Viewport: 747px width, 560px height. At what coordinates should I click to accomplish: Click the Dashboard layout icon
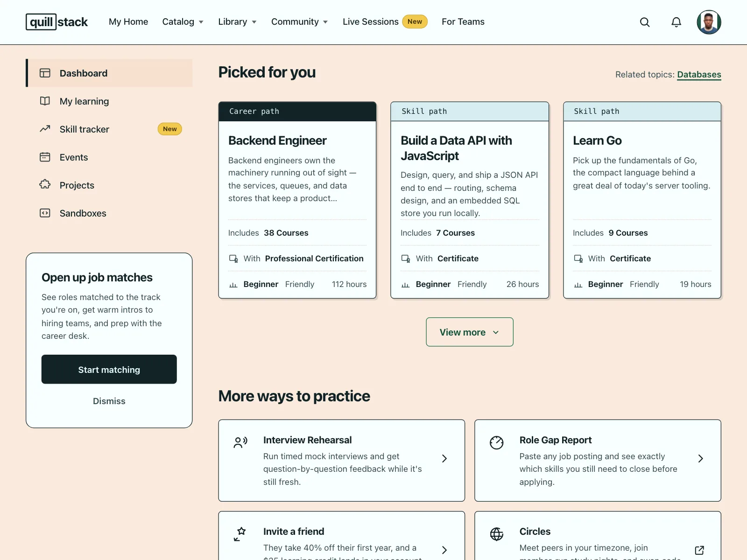45,73
